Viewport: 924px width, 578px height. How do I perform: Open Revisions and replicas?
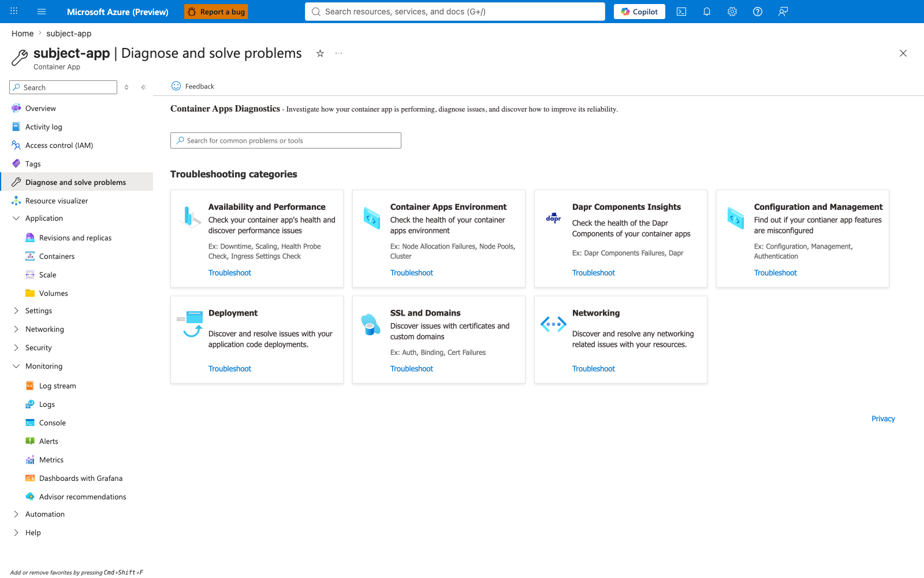76,238
